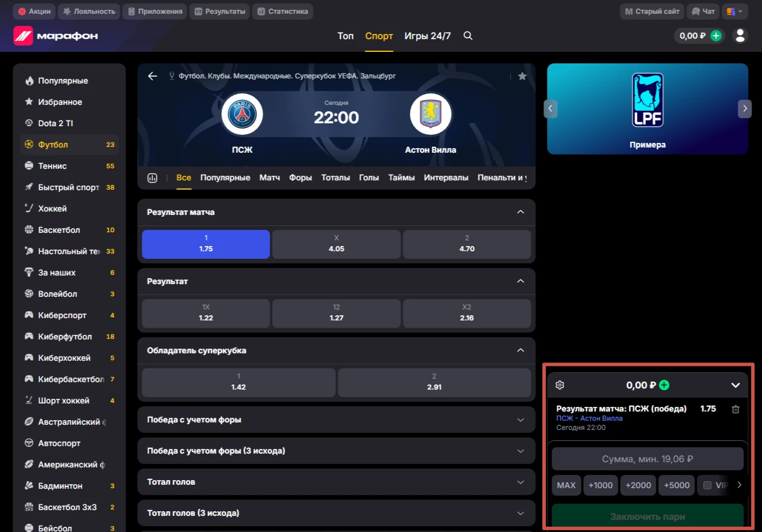Remove the ПСЖ (победа) bet with trash icon
762x532 pixels.
tap(735, 409)
